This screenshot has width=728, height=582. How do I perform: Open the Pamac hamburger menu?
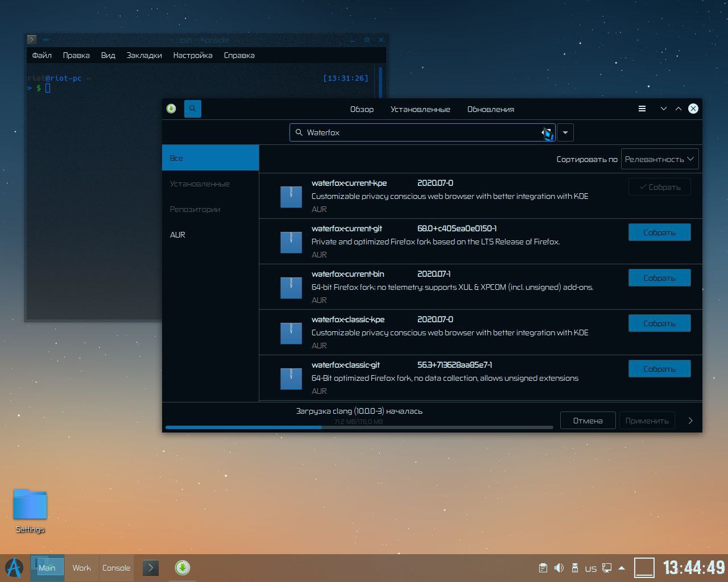click(x=642, y=109)
